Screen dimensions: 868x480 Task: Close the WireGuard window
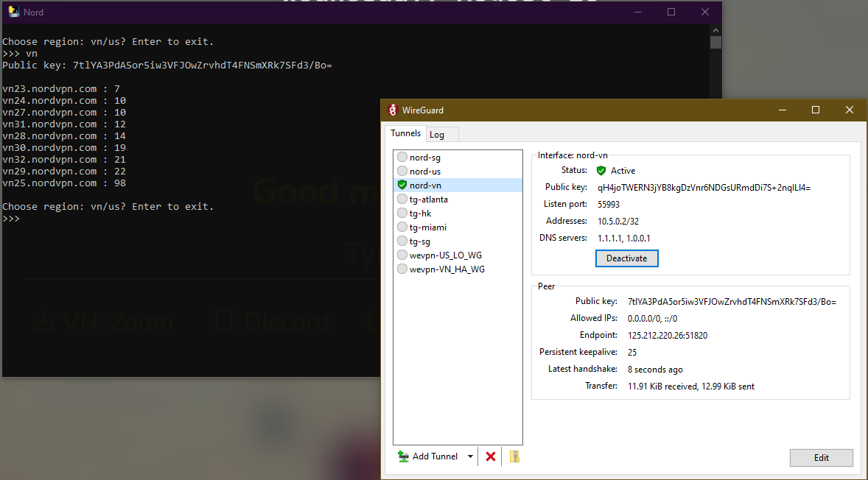pyautogui.click(x=849, y=110)
